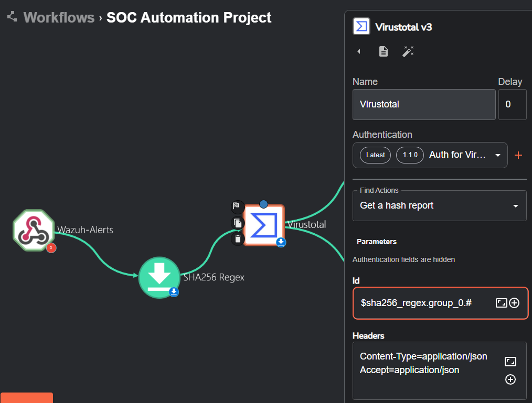Edit the Name field containing Virustotal
Viewport: 532px width, 403px height.
pyautogui.click(x=424, y=104)
